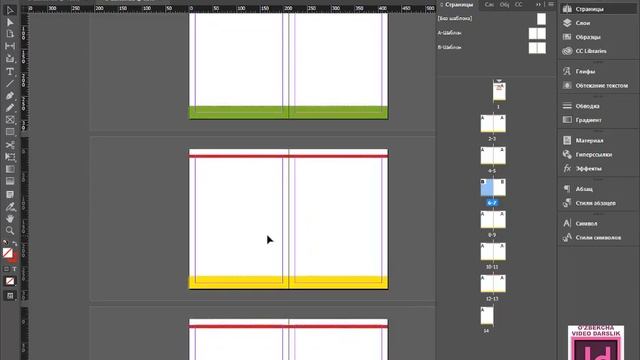Viewport: 640px width, 360px height.
Task: Select the [Без шаблона] master row
Action: point(492,19)
